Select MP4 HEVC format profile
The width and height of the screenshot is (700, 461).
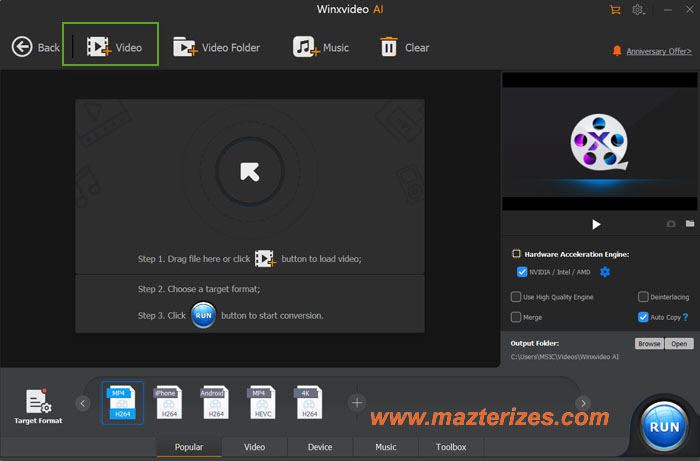262,403
